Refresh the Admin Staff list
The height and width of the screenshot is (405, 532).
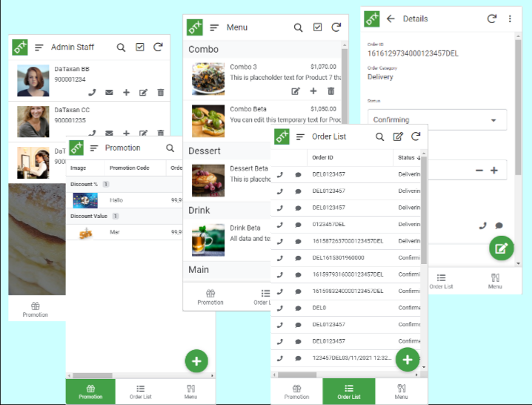pyautogui.click(x=158, y=47)
